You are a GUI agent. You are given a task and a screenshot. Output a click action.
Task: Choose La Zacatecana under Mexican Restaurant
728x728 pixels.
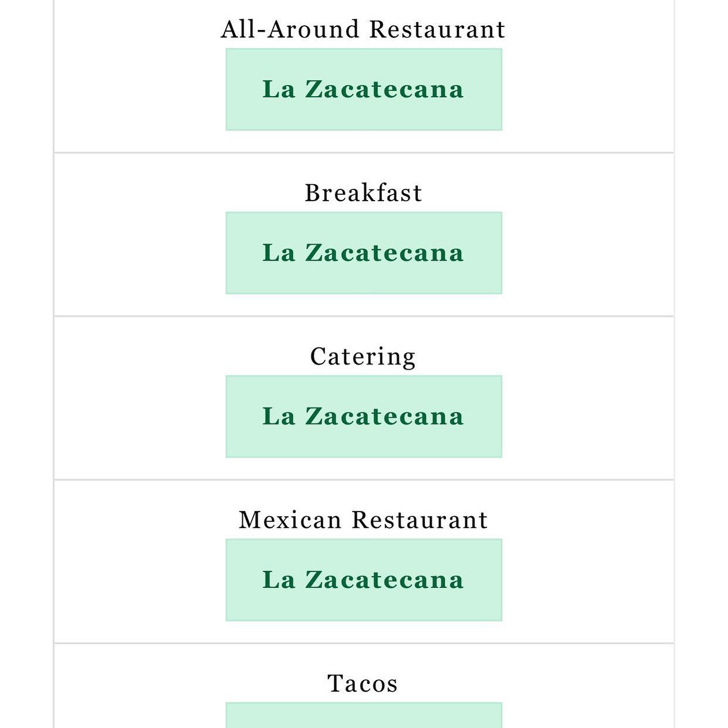(x=364, y=580)
